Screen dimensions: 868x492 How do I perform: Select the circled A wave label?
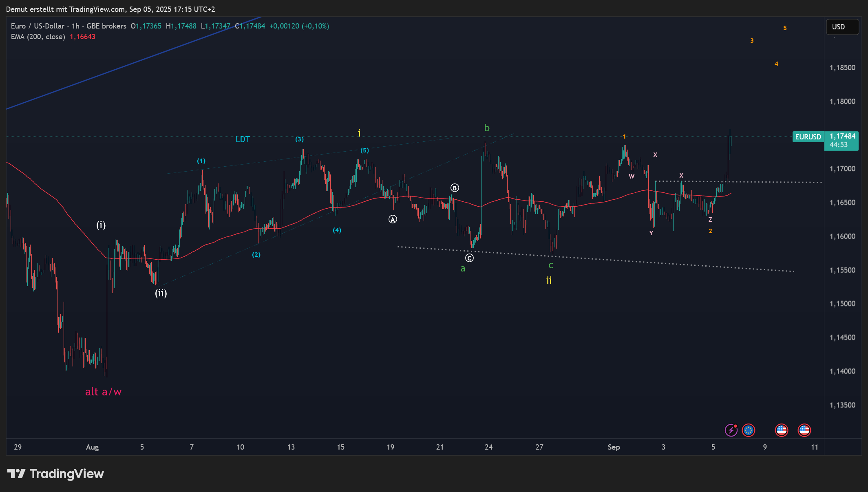pos(393,219)
